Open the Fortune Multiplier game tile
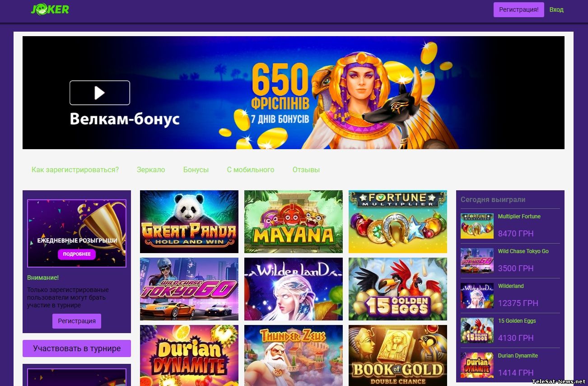This screenshot has width=588, height=386. pos(398,221)
